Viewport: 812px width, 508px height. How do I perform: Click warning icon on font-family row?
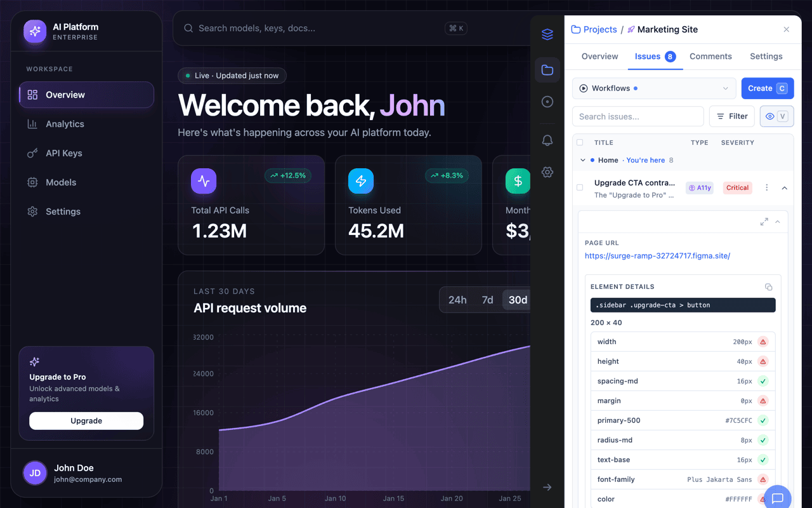tap(763, 479)
